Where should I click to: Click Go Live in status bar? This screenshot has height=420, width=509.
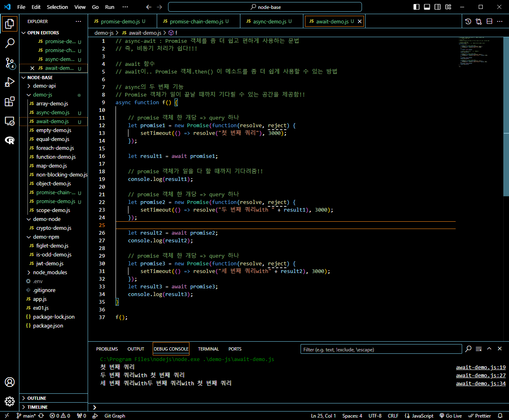[x=451, y=416]
